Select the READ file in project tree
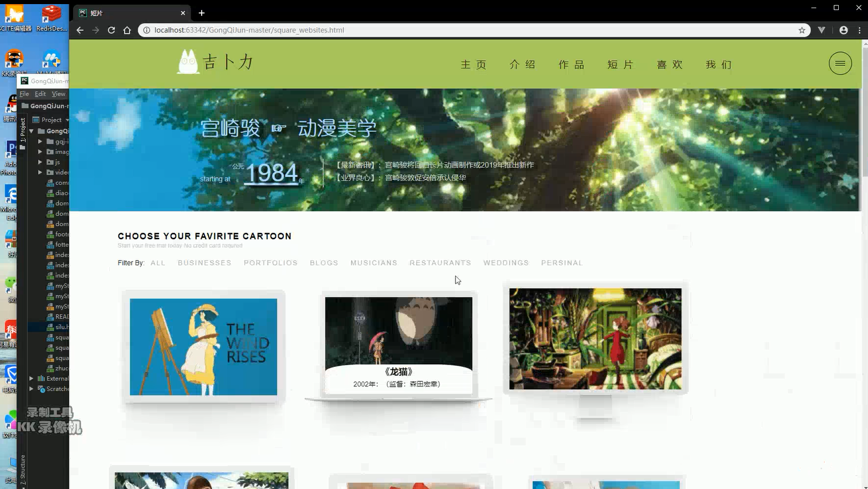Viewport: 868px width, 489px height. pos(57,317)
